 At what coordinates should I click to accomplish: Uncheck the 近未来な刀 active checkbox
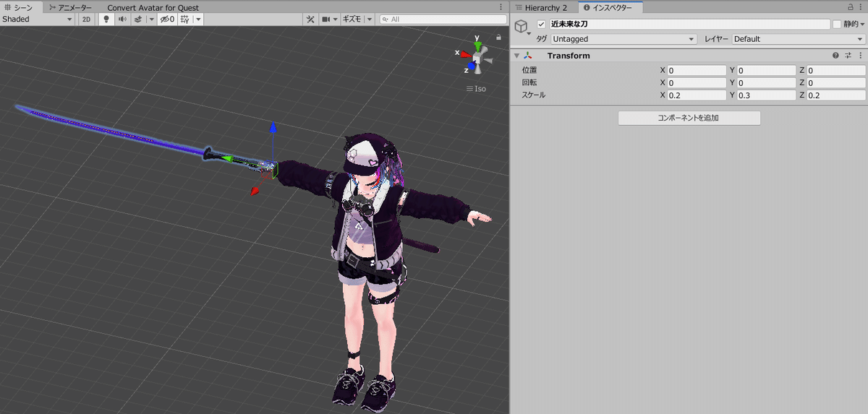tap(541, 24)
